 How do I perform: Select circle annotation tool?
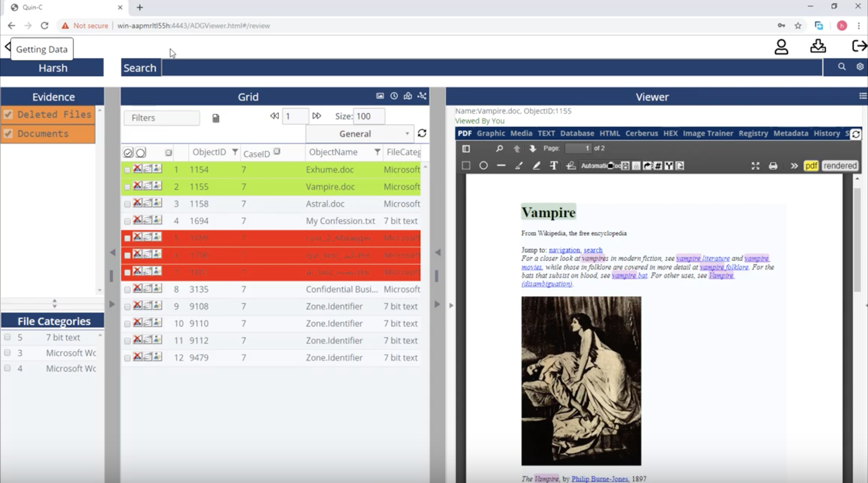[x=484, y=166]
